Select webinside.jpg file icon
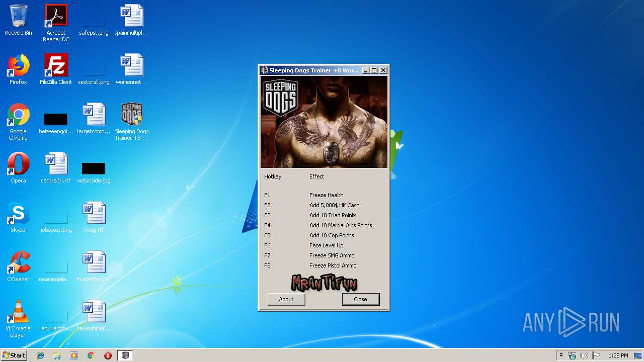 click(x=94, y=172)
